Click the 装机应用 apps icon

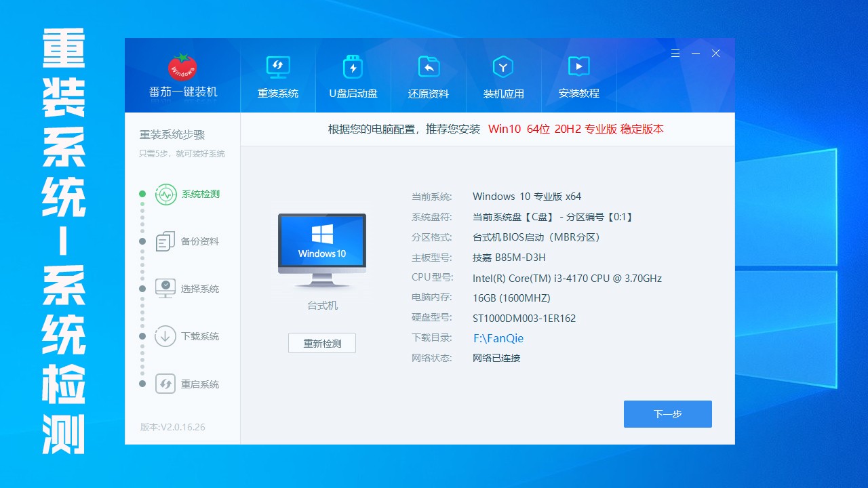[503, 67]
